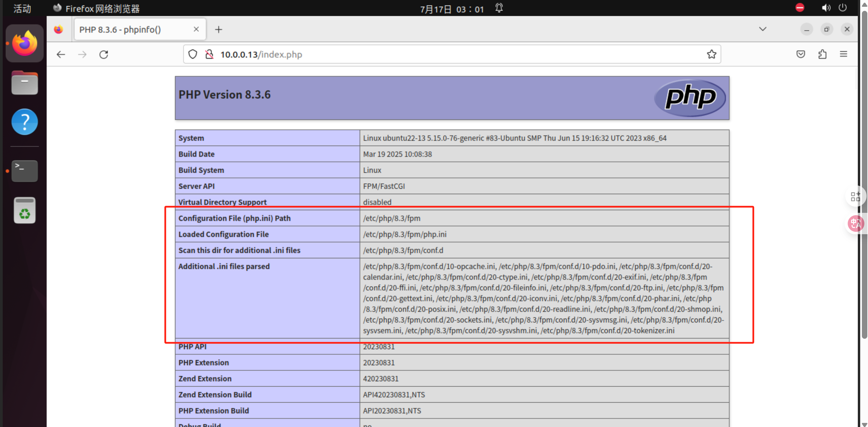Viewport: 868px width, 427px height.
Task: Click the Server API value FPM/FastCGI
Action: [x=384, y=186]
